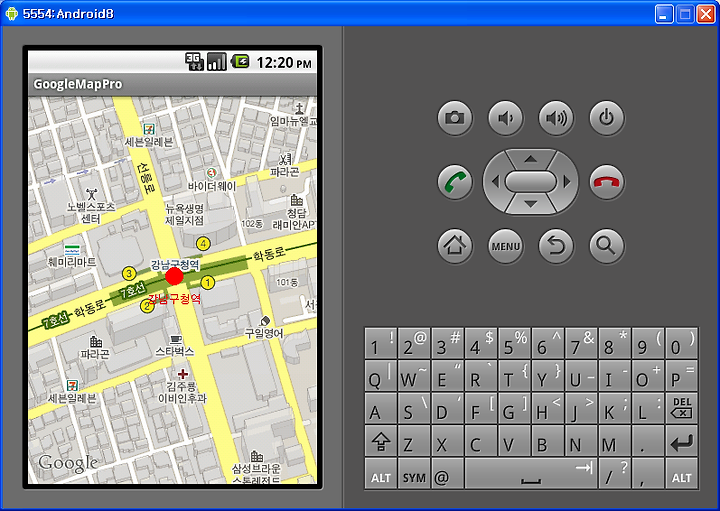Click the Enter return key

(682, 440)
